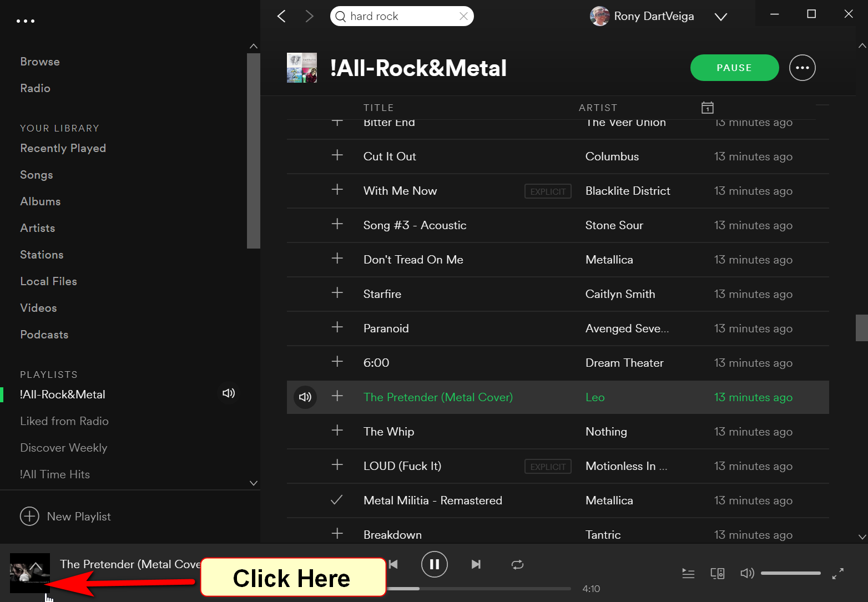Add With Me Now to library

tap(337, 190)
